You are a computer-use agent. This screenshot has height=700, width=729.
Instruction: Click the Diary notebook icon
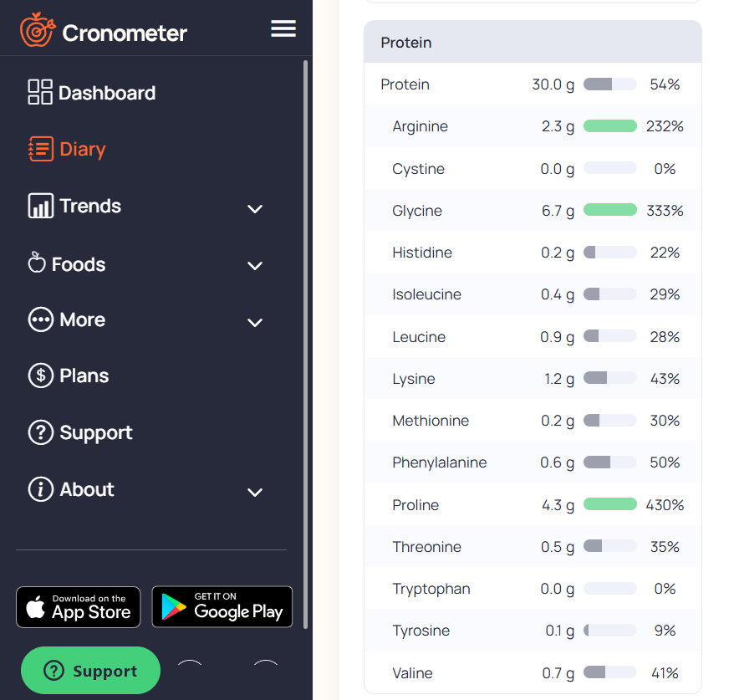tap(40, 149)
